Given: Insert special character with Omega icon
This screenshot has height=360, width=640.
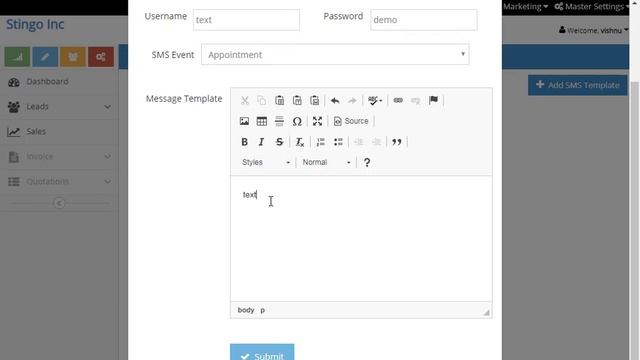Looking at the screenshot, I should [297, 121].
